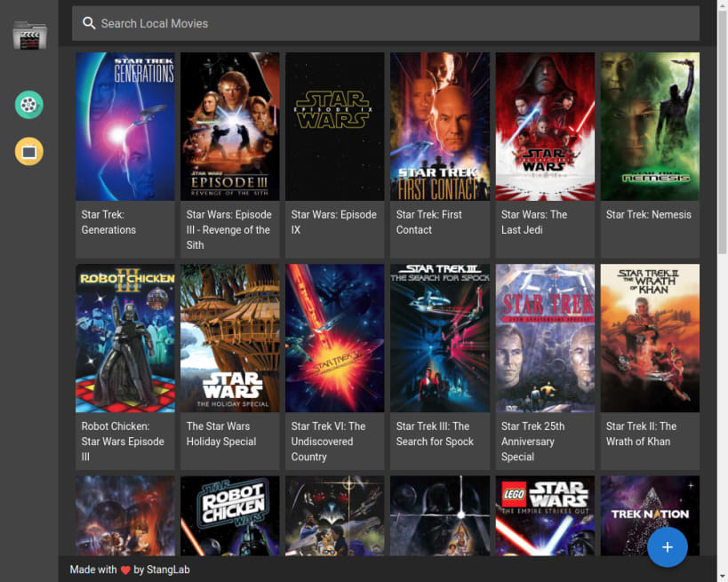Open LEGO Star Wars Empire Strikes Out poster
Screen dimensions: 728x582
click(545, 515)
